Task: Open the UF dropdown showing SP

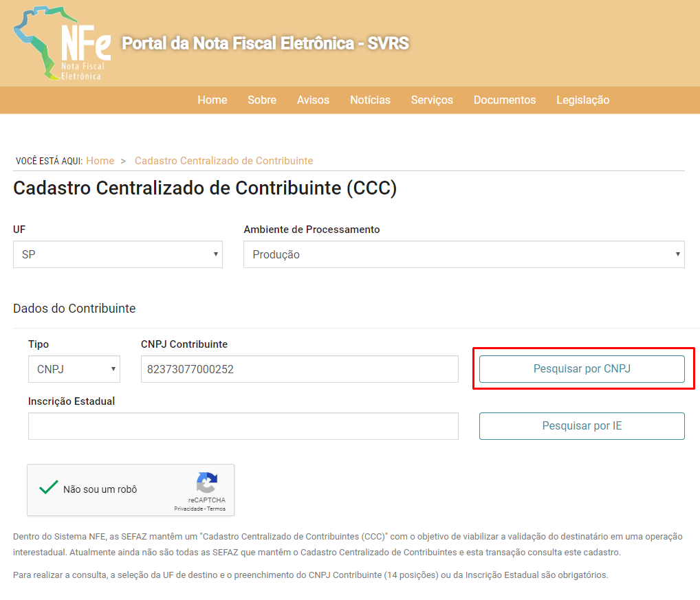Action: 118,254
